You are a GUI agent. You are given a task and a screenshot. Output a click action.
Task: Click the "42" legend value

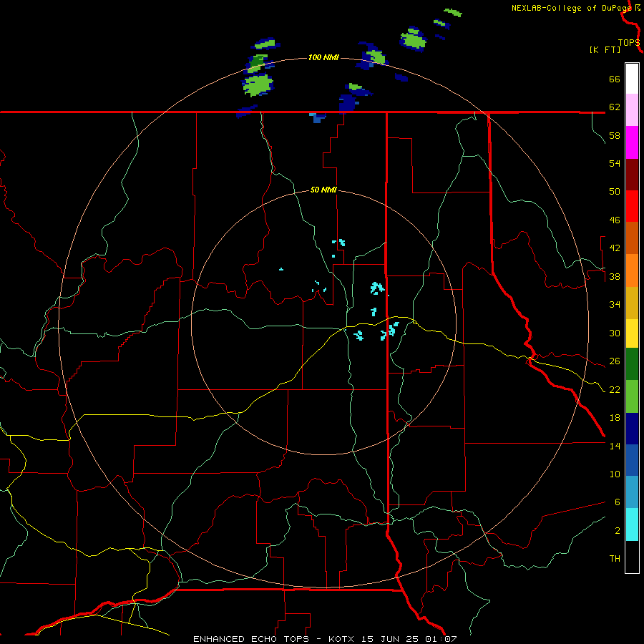point(615,248)
